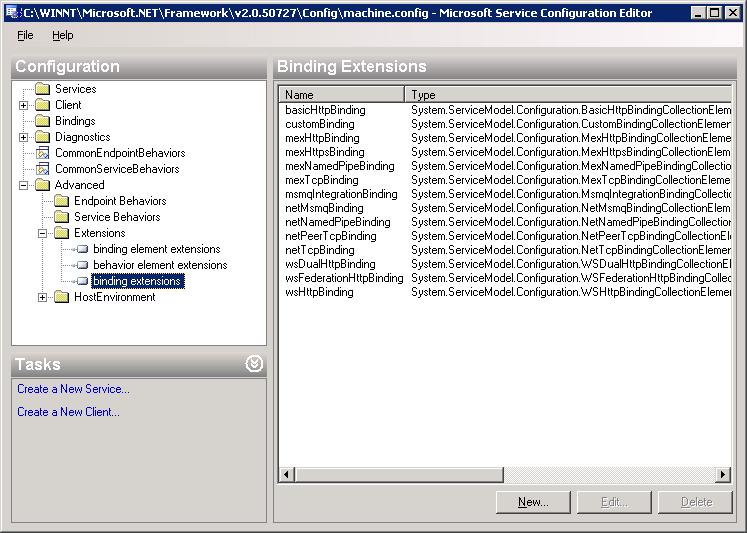Click the horizontal scrollbar thumb
Image resolution: width=747 pixels, height=533 pixels.
(399, 474)
